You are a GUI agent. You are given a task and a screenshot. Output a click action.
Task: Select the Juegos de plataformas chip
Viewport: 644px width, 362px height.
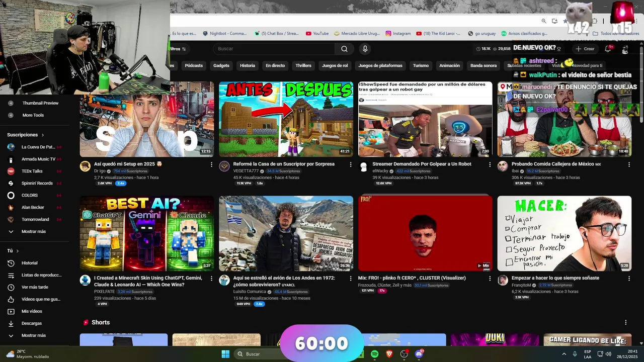pyautogui.click(x=380, y=65)
